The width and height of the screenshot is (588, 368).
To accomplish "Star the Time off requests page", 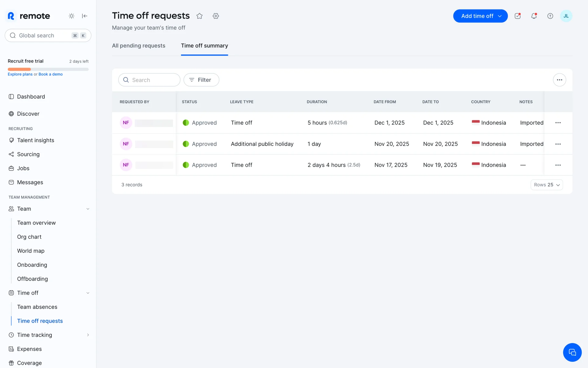I will (199, 16).
